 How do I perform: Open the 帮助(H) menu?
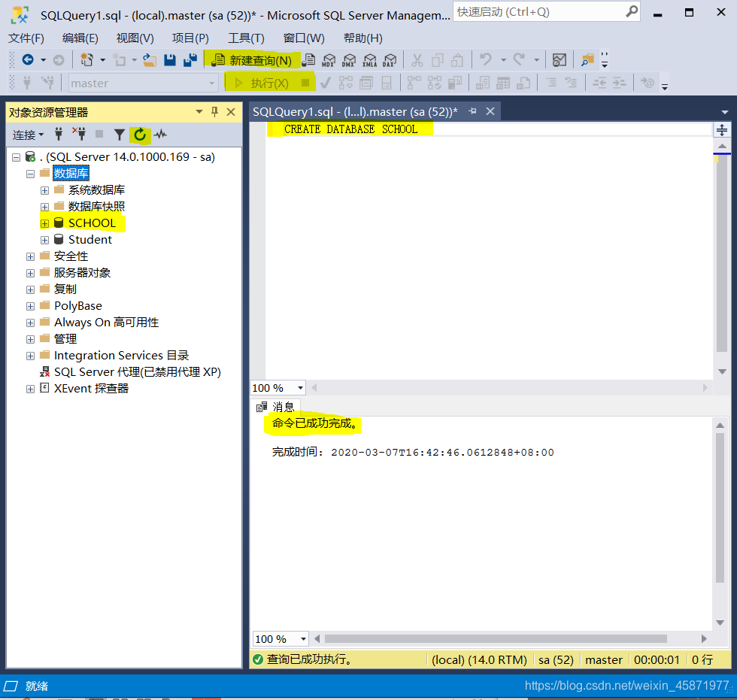pos(362,38)
